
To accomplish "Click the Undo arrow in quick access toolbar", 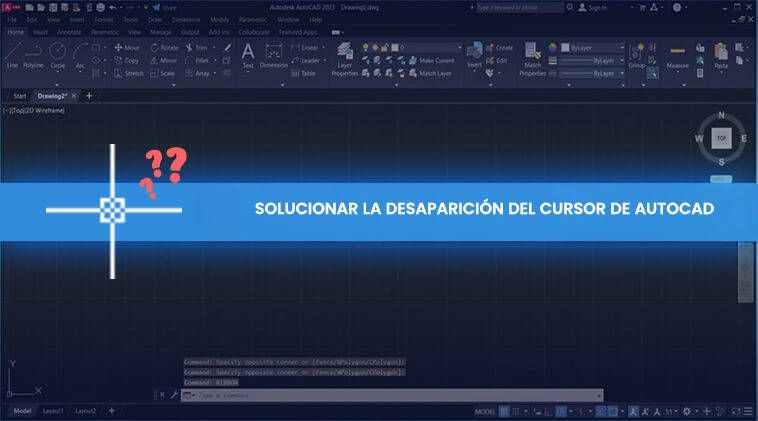I will coord(113,7).
